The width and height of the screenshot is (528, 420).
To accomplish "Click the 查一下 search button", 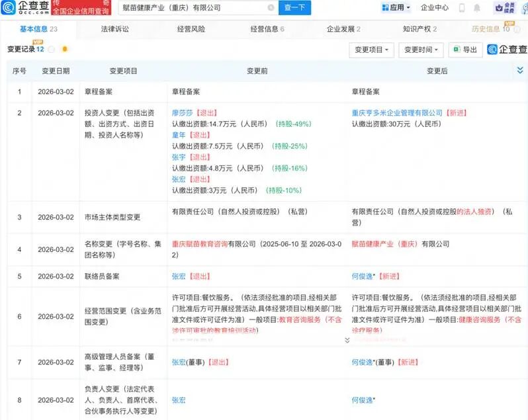I will pyautogui.click(x=294, y=7).
